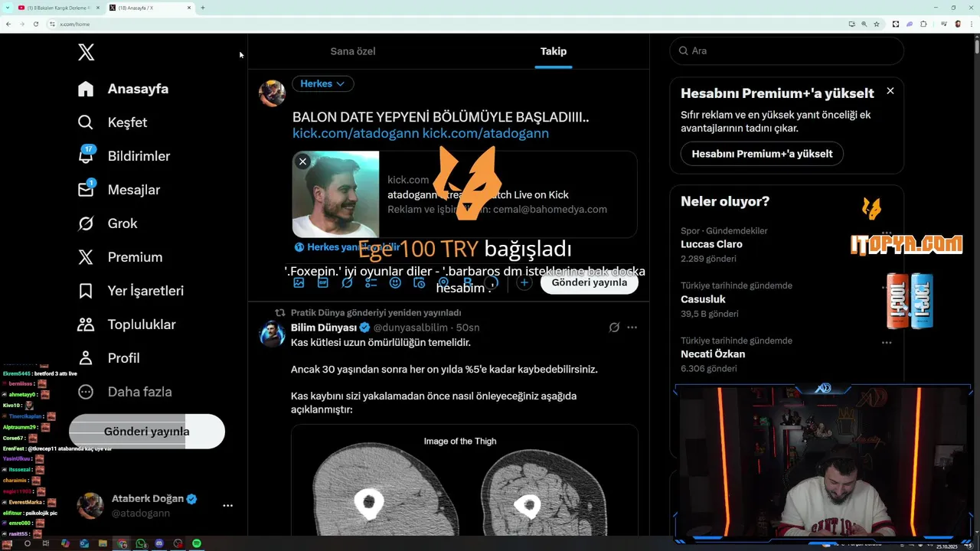The width and height of the screenshot is (980, 551).
Task: Focus the Ara search field
Action: 787,51
